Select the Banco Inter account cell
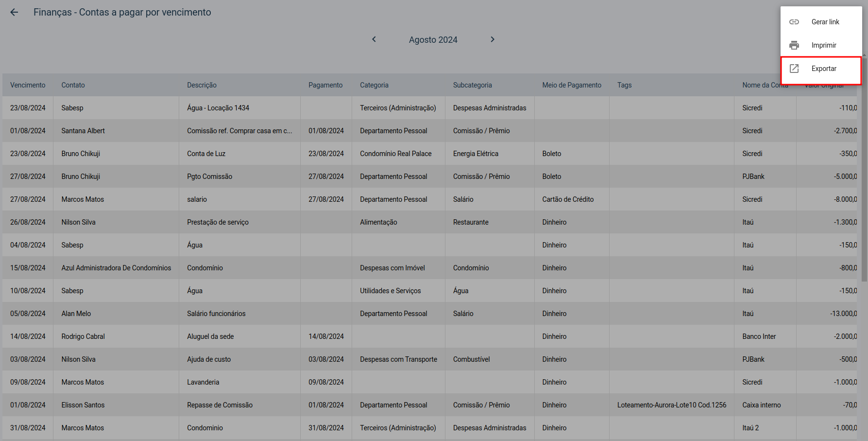The width and height of the screenshot is (868, 441). click(x=759, y=336)
